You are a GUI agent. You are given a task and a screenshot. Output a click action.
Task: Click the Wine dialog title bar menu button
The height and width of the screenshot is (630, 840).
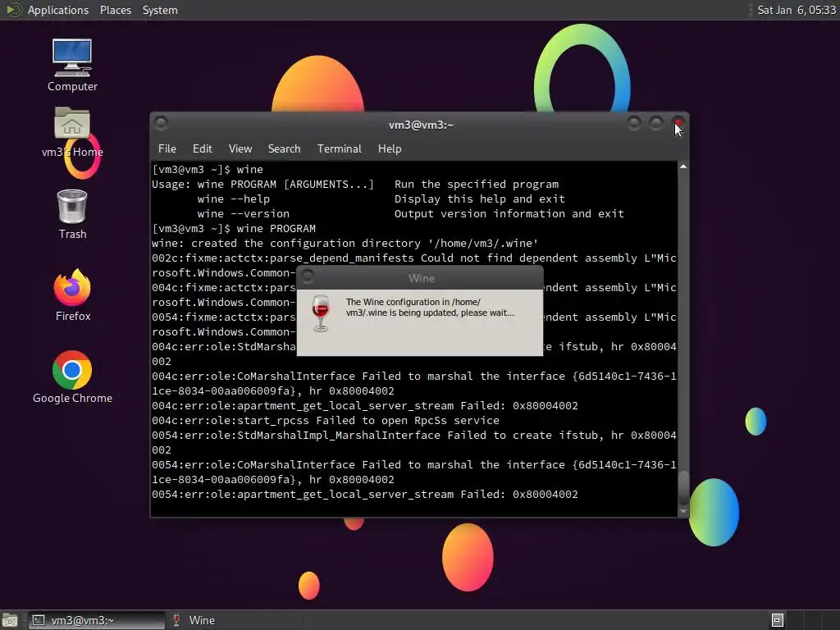[308, 277]
